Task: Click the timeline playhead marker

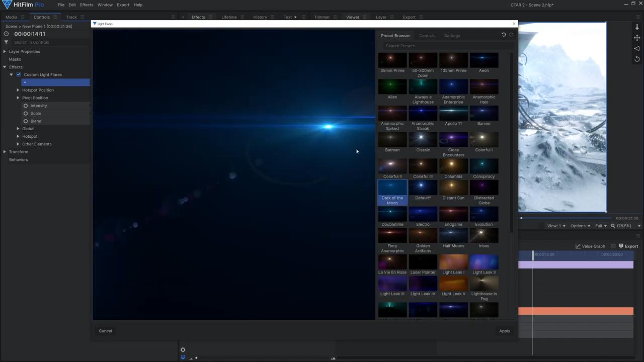Action: 533,254
